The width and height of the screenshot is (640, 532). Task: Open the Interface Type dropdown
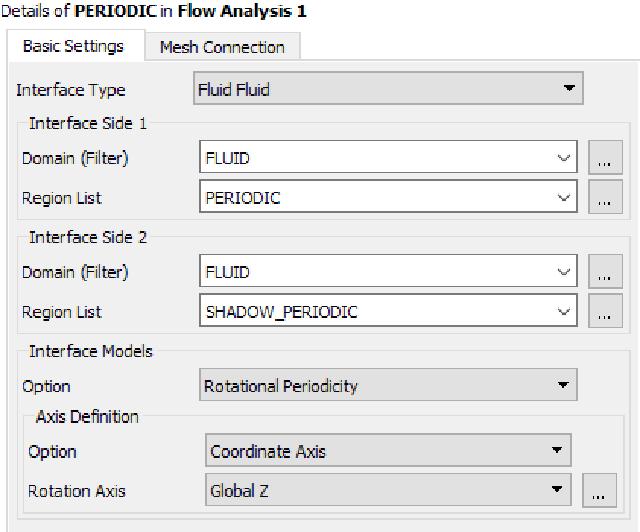click(x=387, y=90)
